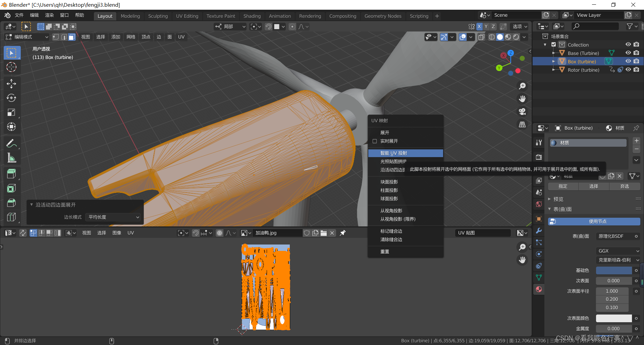Disable Rotor (turbine) render camera icon
644x345 pixels.
click(636, 70)
